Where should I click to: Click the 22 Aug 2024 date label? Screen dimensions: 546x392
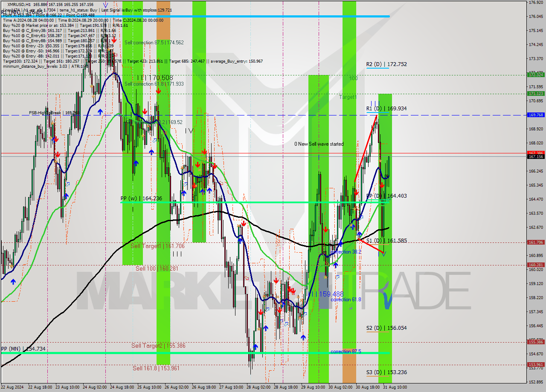[13, 387]
